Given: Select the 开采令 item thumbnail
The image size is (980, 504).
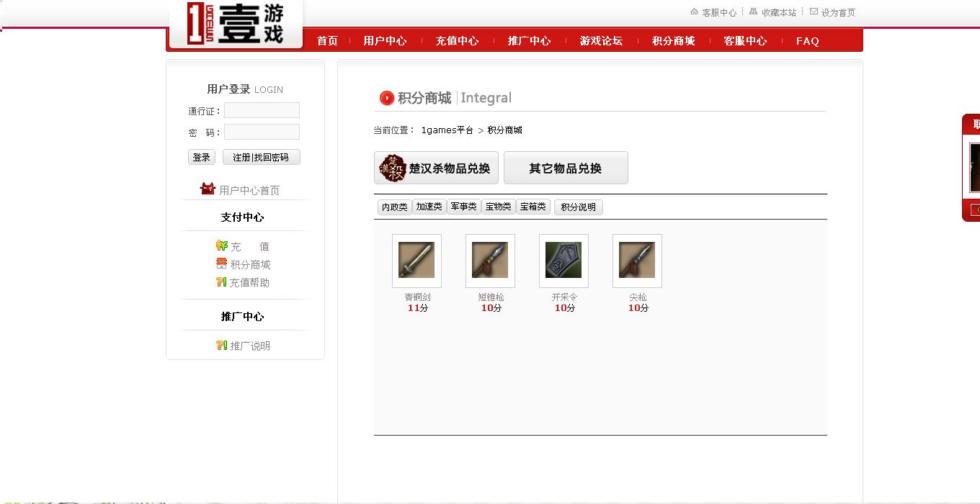Looking at the screenshot, I should [563, 261].
